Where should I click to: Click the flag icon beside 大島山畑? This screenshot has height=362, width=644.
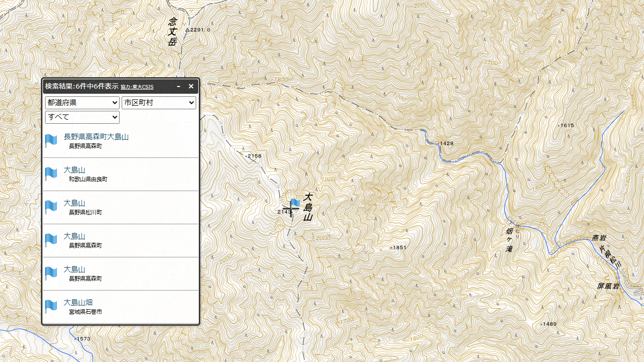point(51,307)
